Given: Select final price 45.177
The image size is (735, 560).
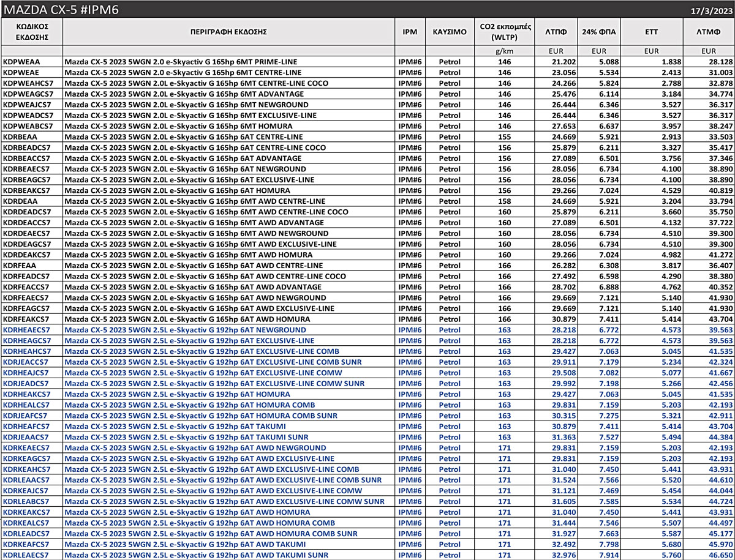Looking at the screenshot, I should pos(721,533).
